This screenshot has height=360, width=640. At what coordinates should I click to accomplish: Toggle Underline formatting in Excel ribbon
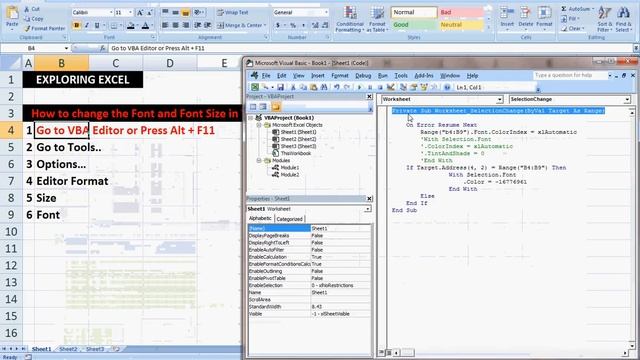[97, 26]
